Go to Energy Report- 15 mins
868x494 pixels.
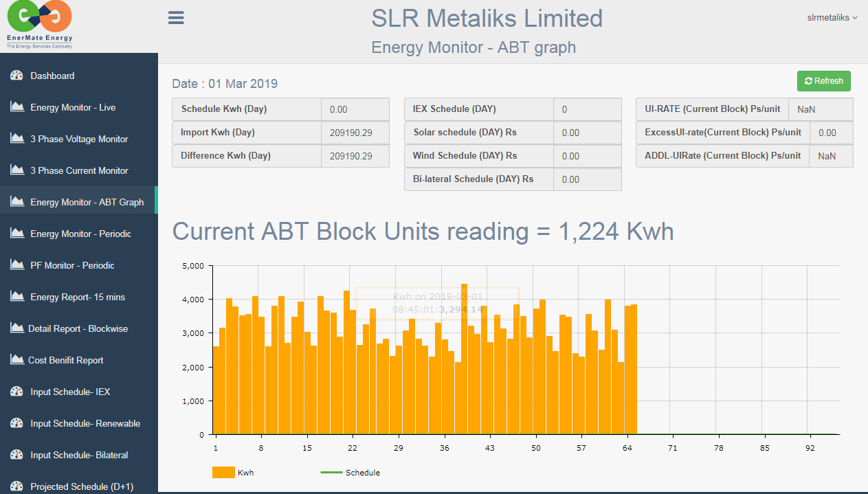point(78,297)
